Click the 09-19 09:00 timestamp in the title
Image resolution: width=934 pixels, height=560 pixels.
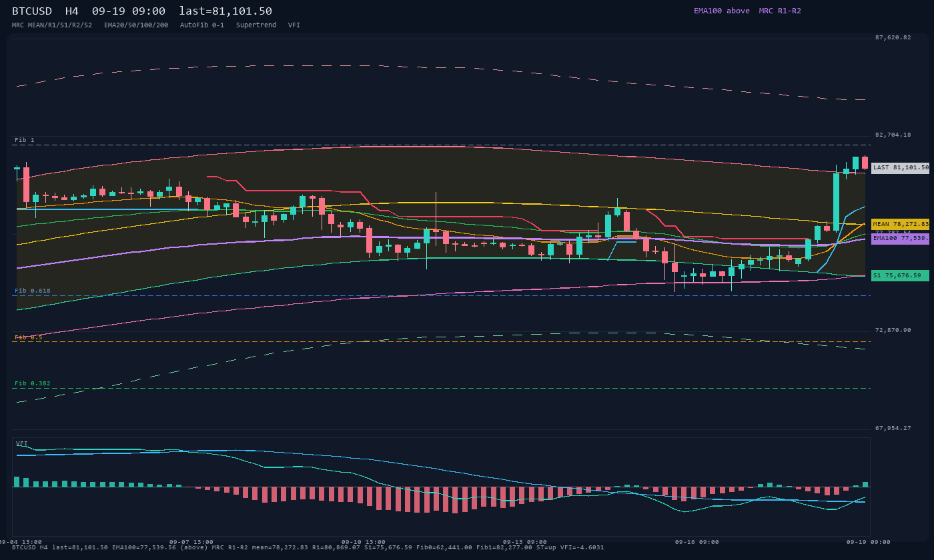pos(129,11)
